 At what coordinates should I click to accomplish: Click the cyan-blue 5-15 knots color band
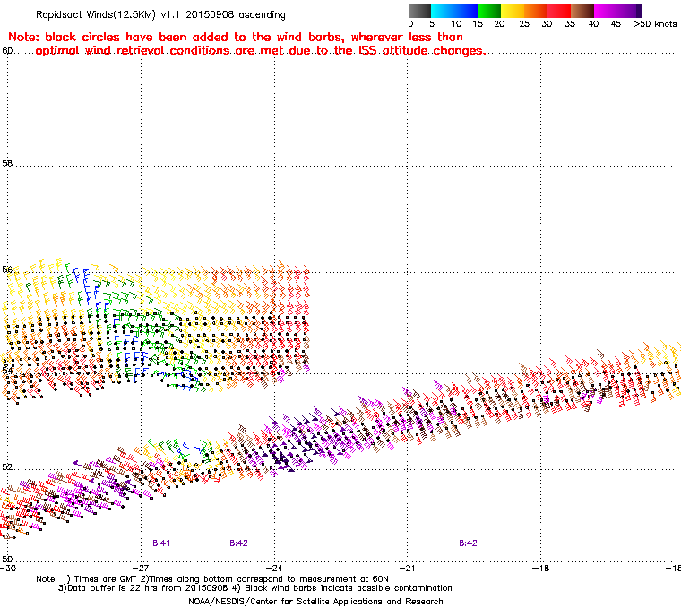click(x=454, y=11)
